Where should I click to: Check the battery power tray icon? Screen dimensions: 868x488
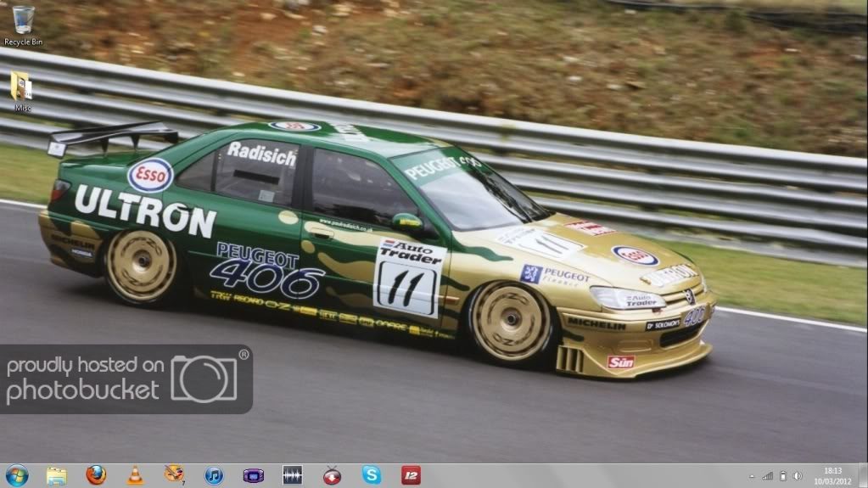[783, 476]
